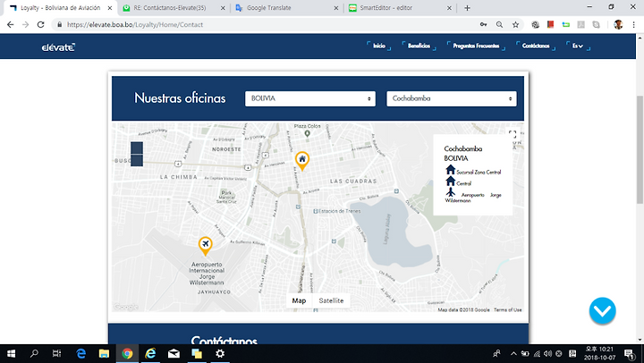Launch Microsoft Edge from taskbar
Viewport: 644px width, 363px height.
tap(80, 353)
